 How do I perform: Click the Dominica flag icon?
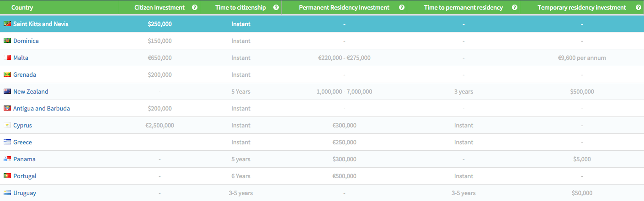[7, 41]
